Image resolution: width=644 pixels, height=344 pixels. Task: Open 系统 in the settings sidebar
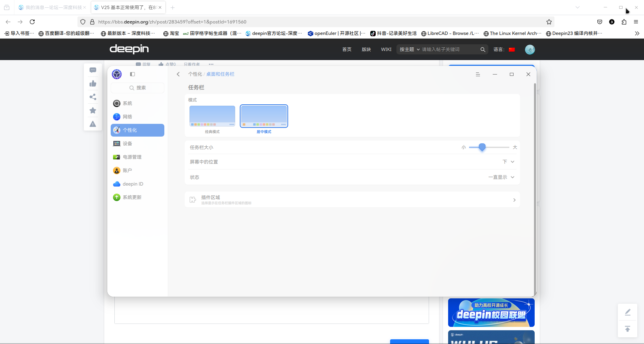138,103
